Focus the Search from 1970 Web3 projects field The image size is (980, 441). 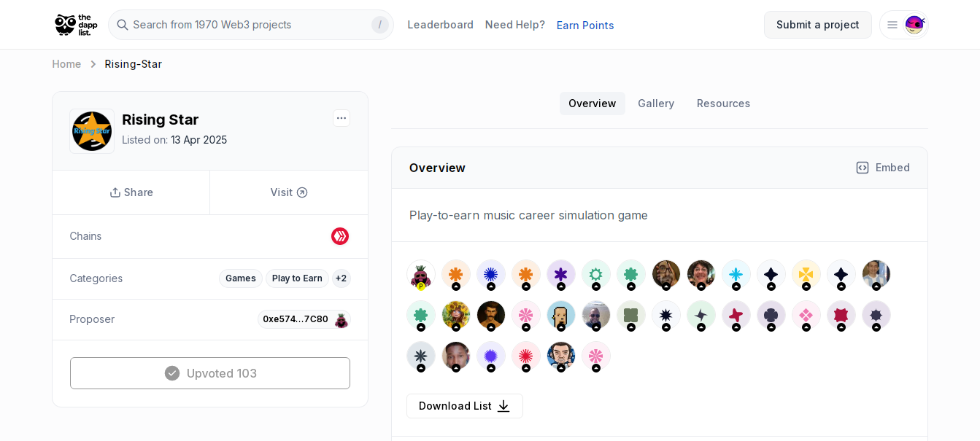click(251, 25)
